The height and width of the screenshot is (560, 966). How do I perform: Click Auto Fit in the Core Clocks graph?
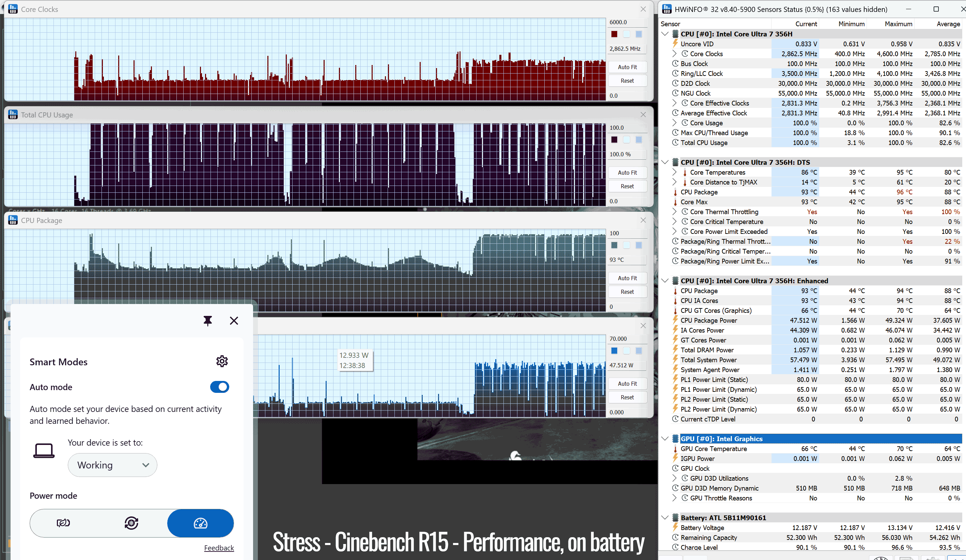(x=627, y=67)
